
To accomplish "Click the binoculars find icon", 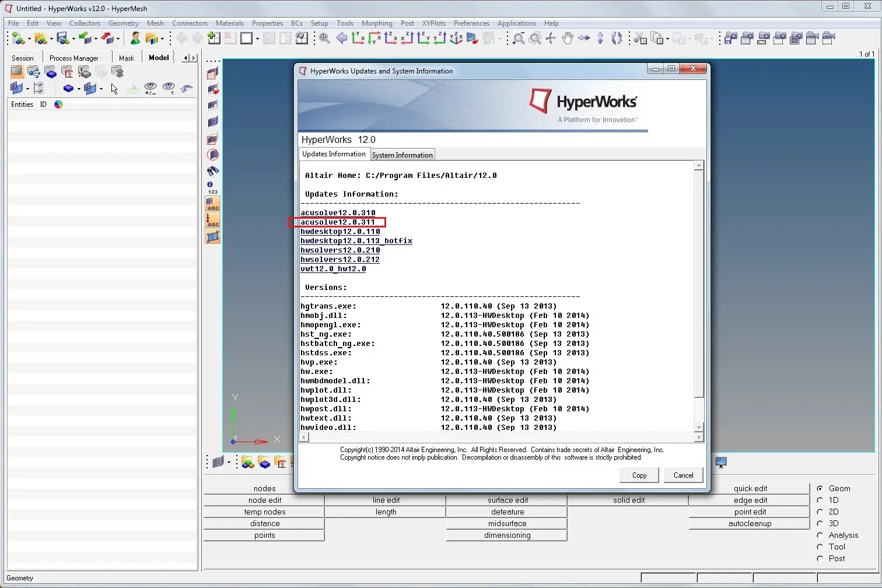I will coord(213,171).
